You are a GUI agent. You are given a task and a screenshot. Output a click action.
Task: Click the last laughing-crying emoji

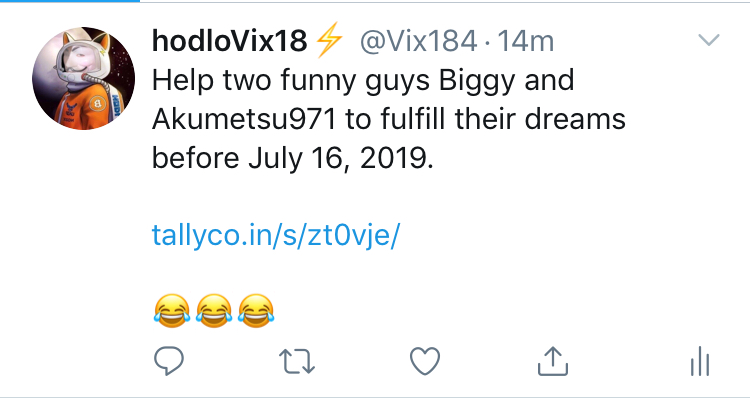256,311
